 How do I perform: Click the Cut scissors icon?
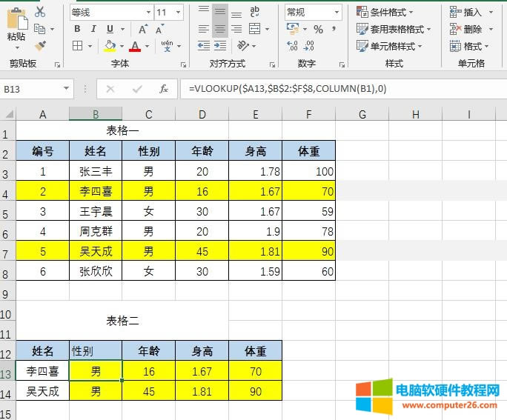40,12
